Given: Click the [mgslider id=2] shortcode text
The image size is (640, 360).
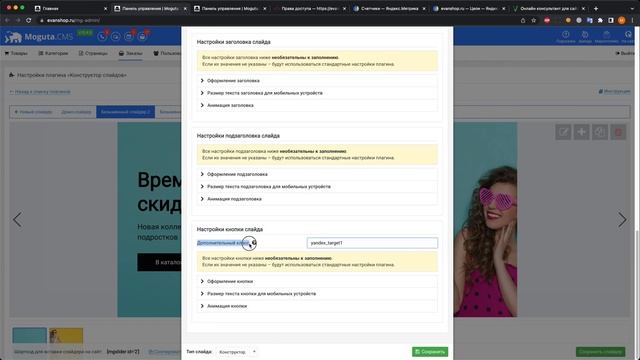Looking at the screenshot, I should coord(123,351).
